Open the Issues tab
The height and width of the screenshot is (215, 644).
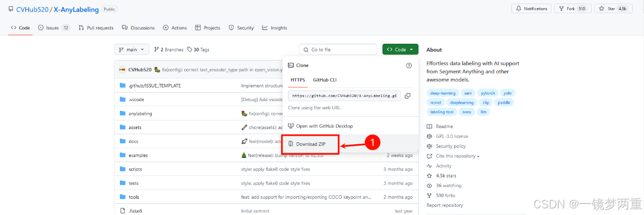point(53,28)
